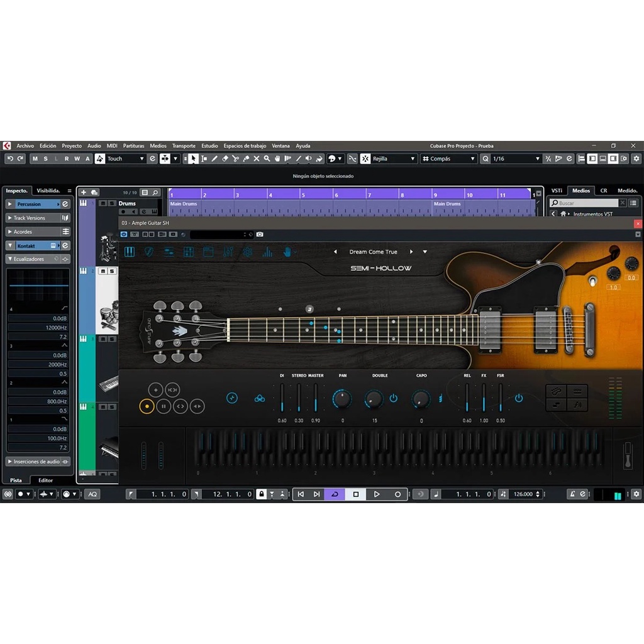Image resolution: width=644 pixels, height=644 pixels.
Task: Expand Acordes section in Inspector
Action: coord(10,231)
